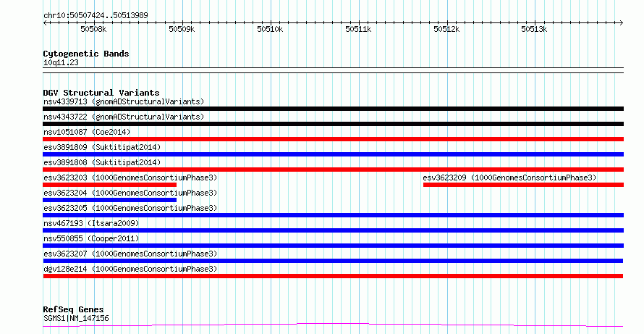
Task: Select the blue bar for esv3891809
Action: tap(333, 154)
